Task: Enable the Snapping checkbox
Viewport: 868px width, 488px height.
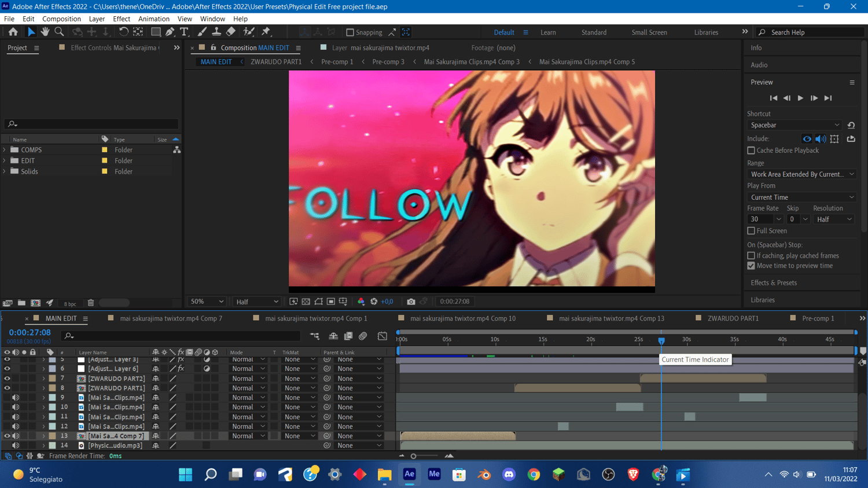Action: [x=350, y=32]
